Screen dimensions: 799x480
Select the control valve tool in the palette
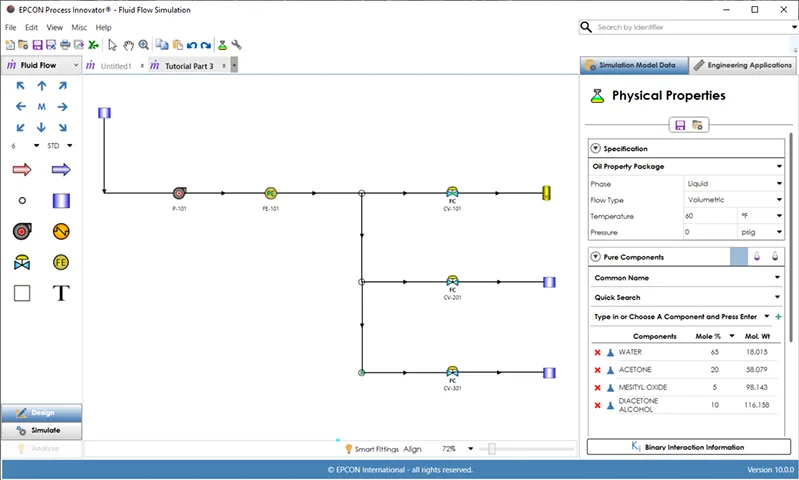pos(22,262)
